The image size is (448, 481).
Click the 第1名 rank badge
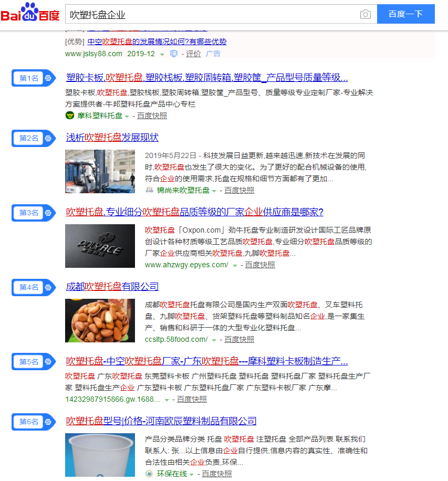(x=34, y=78)
